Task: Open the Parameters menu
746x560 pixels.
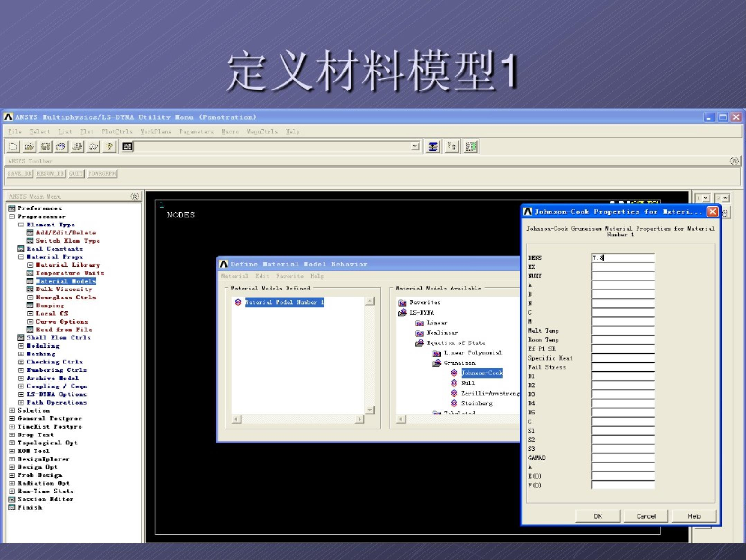Action: [196, 132]
